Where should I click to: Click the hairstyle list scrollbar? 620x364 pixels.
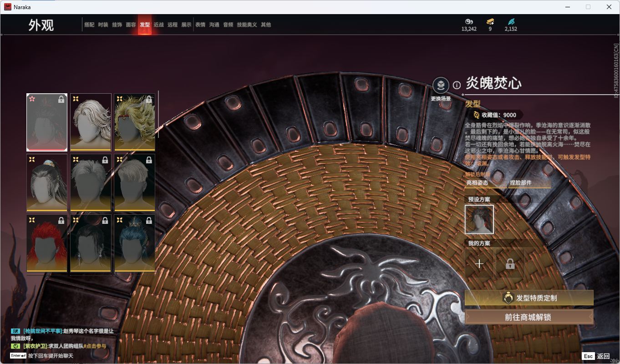click(158, 114)
